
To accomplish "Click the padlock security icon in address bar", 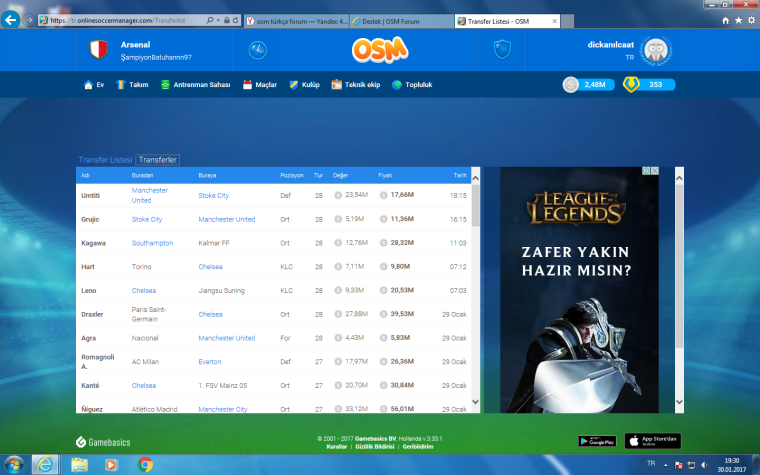I will (x=226, y=20).
